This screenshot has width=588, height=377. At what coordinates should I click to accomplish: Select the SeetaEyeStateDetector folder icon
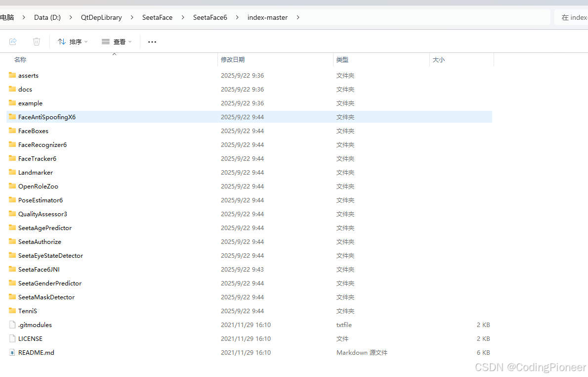click(12, 255)
